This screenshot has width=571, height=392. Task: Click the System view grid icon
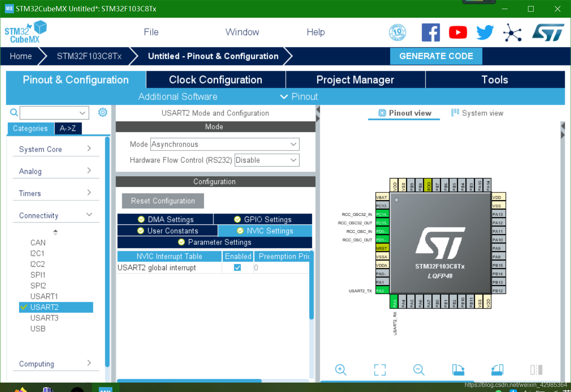(455, 112)
